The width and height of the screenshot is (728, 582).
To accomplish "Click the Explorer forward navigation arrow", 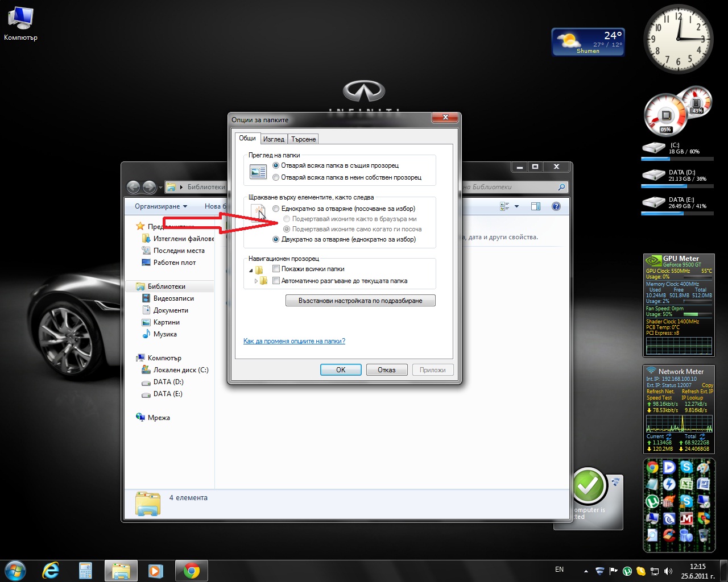I will (x=149, y=186).
